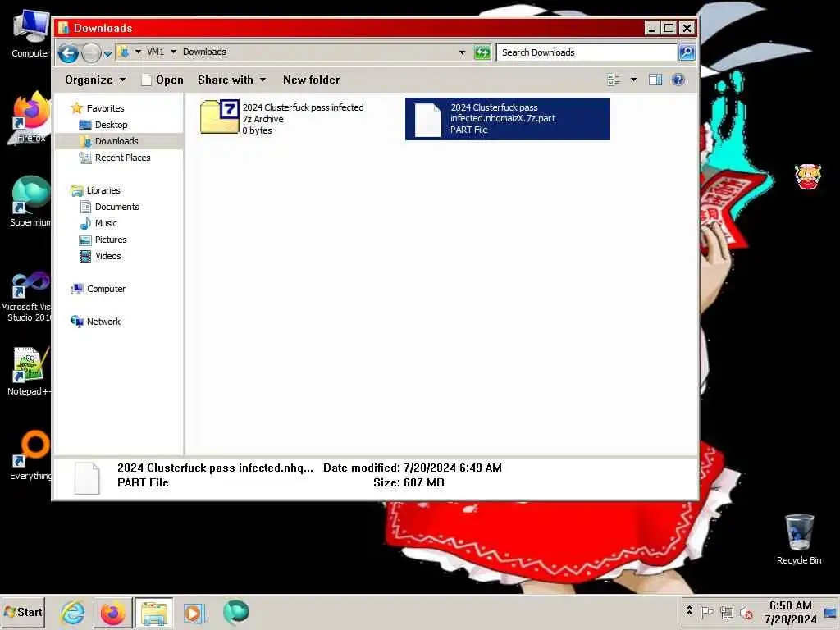The image size is (840, 630).
Task: Switch to Firefox on the taskbar
Action: 113,612
